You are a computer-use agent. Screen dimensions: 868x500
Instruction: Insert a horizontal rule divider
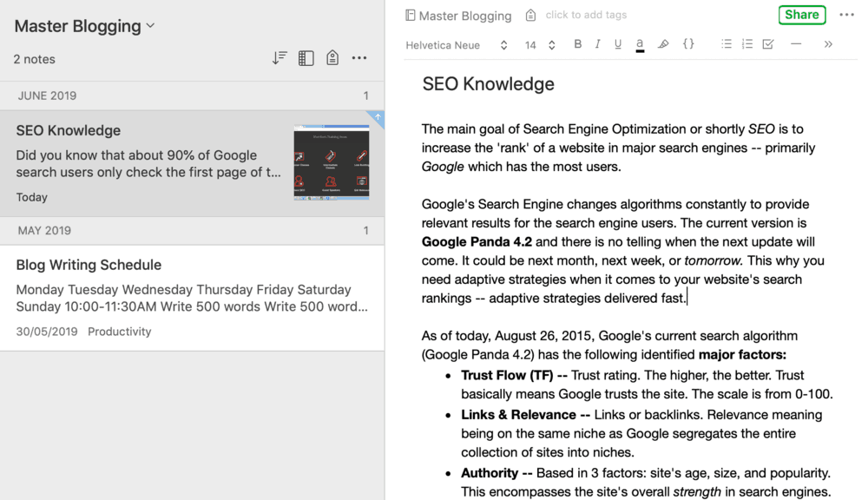[795, 44]
